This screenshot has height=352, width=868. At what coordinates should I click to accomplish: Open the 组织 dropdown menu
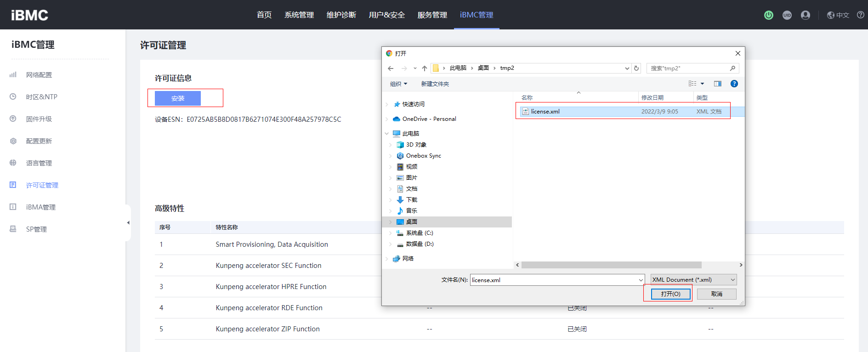click(x=398, y=84)
